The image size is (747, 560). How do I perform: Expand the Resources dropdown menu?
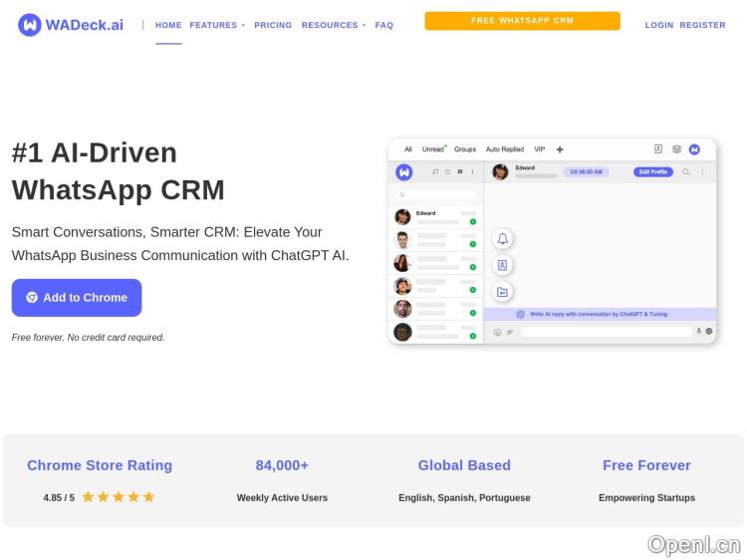coord(333,25)
